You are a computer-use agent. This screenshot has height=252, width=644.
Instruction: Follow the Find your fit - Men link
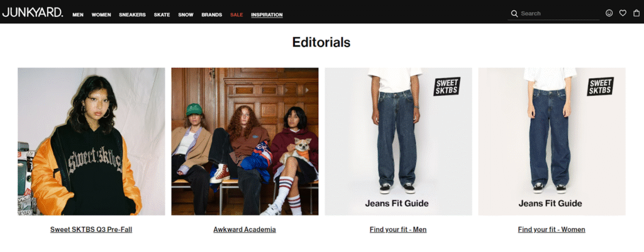(398, 229)
